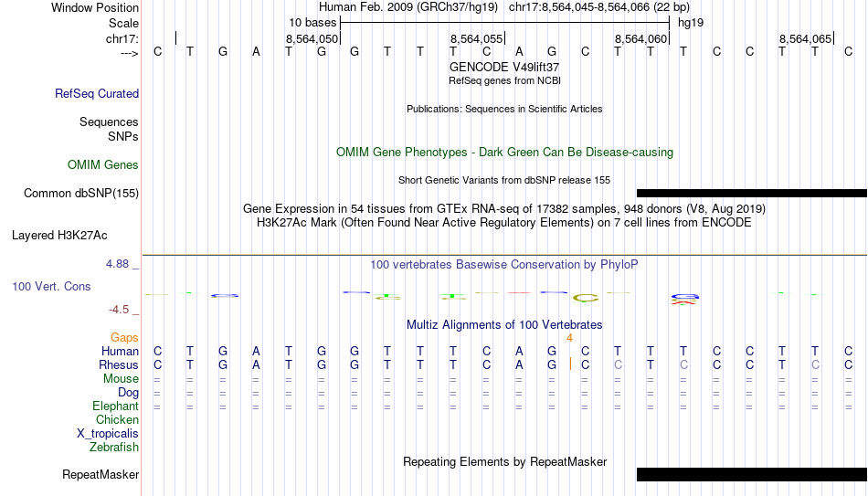
Task: Click the Mouse alignment row label
Action: tap(121, 379)
